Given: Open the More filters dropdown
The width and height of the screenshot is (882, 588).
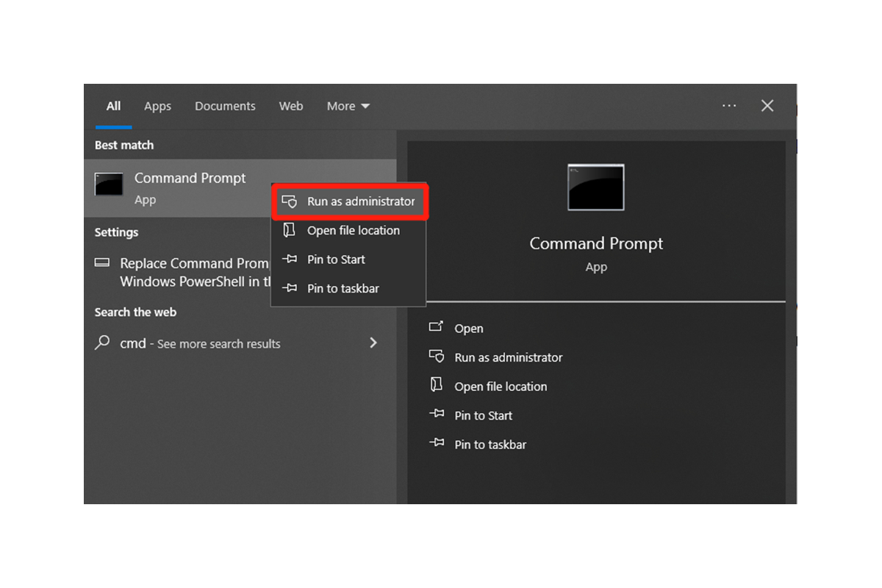Looking at the screenshot, I should coord(348,106).
